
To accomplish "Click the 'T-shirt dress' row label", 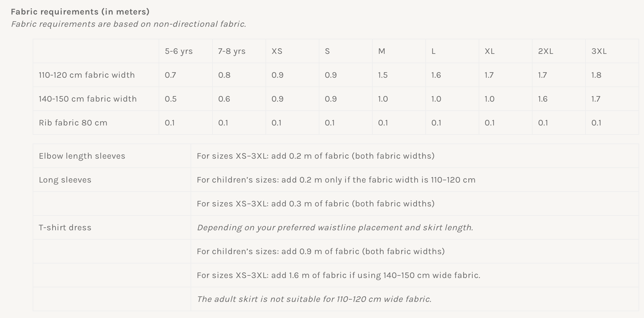I will tap(65, 228).
